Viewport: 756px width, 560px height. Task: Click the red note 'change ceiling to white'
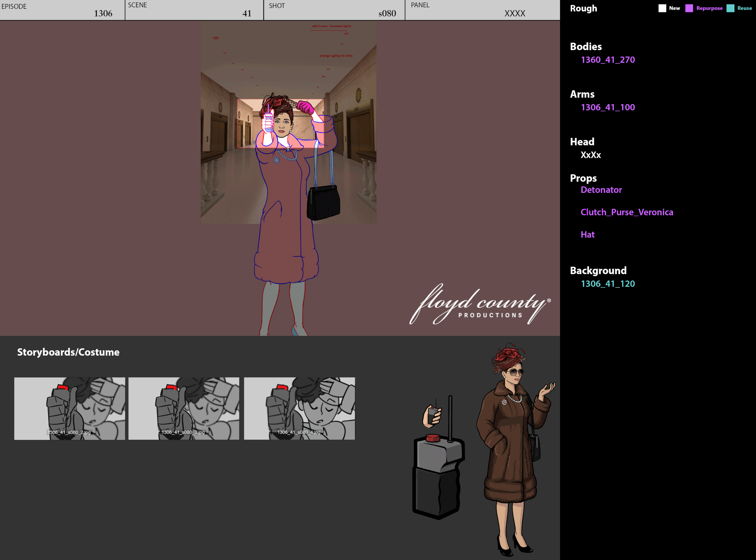[336, 56]
